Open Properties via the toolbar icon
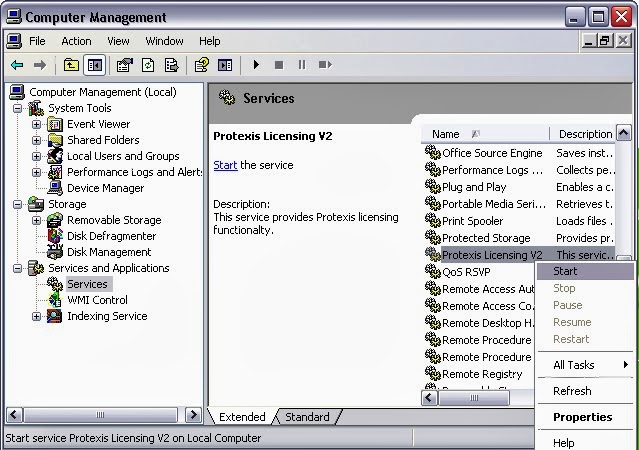Image resolution: width=639 pixels, height=450 pixels. (x=125, y=65)
